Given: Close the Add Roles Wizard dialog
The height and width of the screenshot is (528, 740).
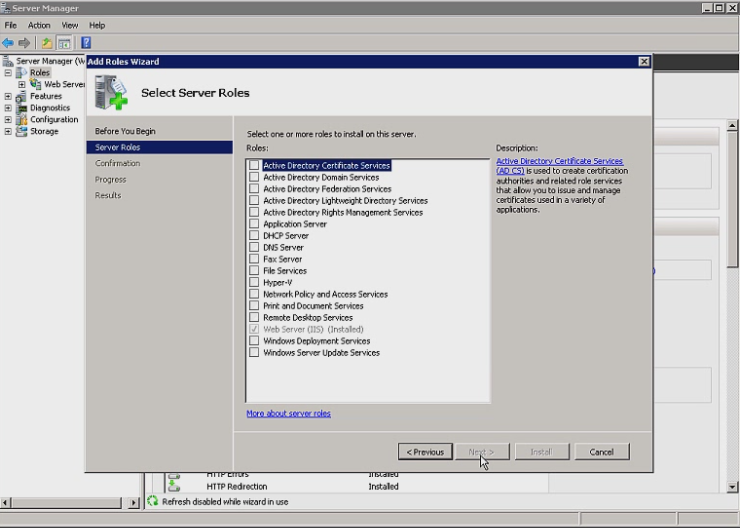Looking at the screenshot, I should (x=644, y=61).
